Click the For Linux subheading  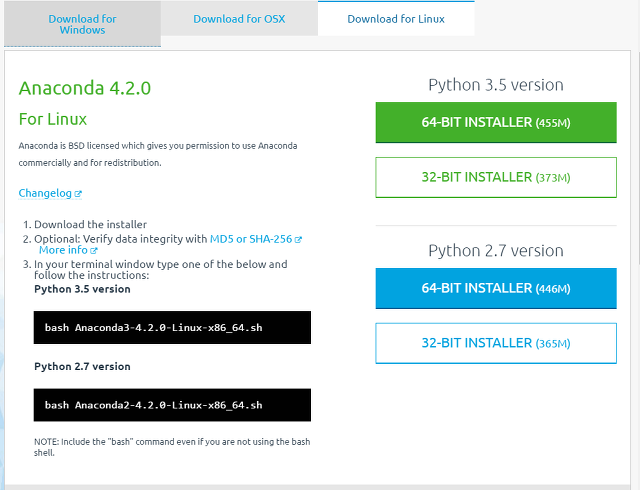[x=53, y=119]
